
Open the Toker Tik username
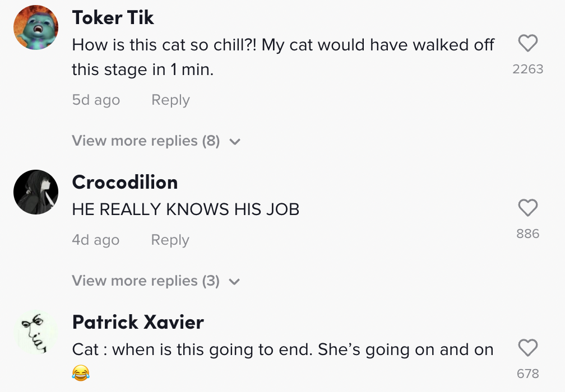(x=113, y=18)
